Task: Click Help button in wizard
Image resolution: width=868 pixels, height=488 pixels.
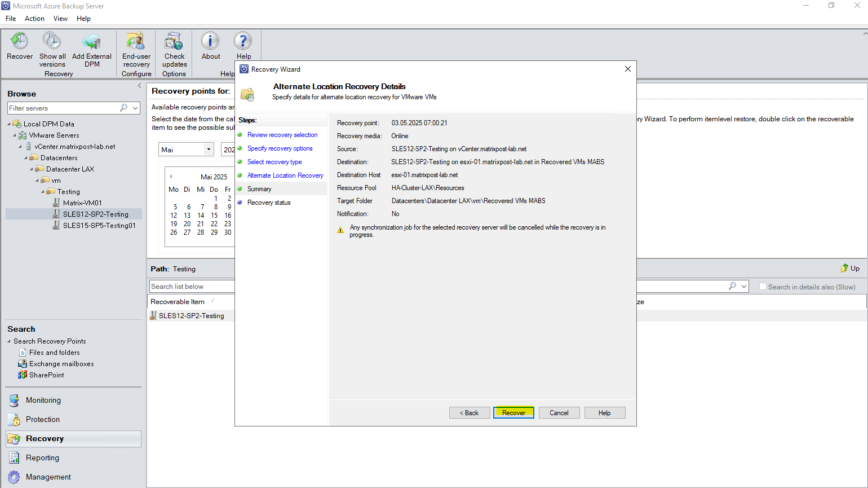Action: click(x=605, y=413)
